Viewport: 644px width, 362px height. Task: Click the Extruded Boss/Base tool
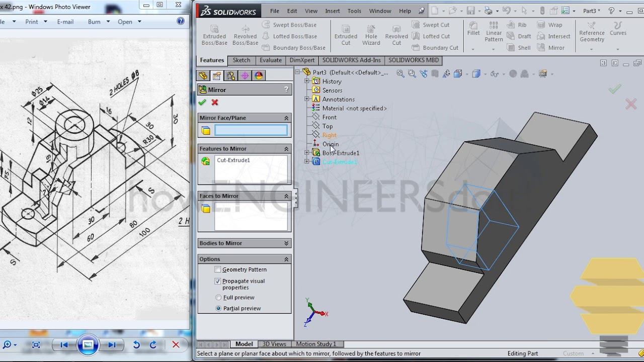tap(214, 35)
